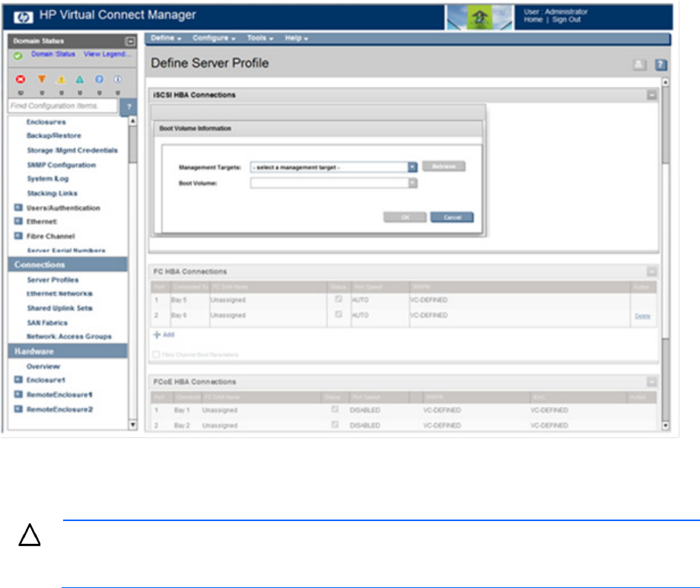Click the red critical status icon

click(21, 79)
